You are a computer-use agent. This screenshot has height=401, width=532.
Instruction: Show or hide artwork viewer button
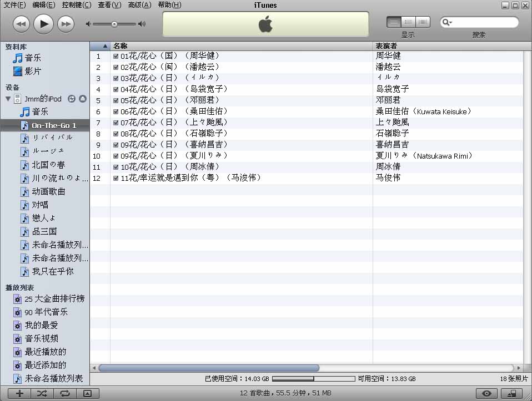pyautogui.click(x=88, y=394)
